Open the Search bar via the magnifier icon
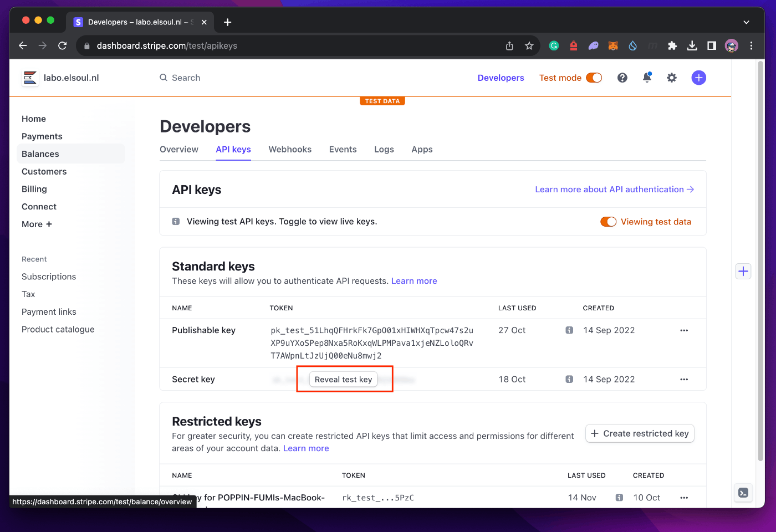Viewport: 776px width, 532px height. 164,78
